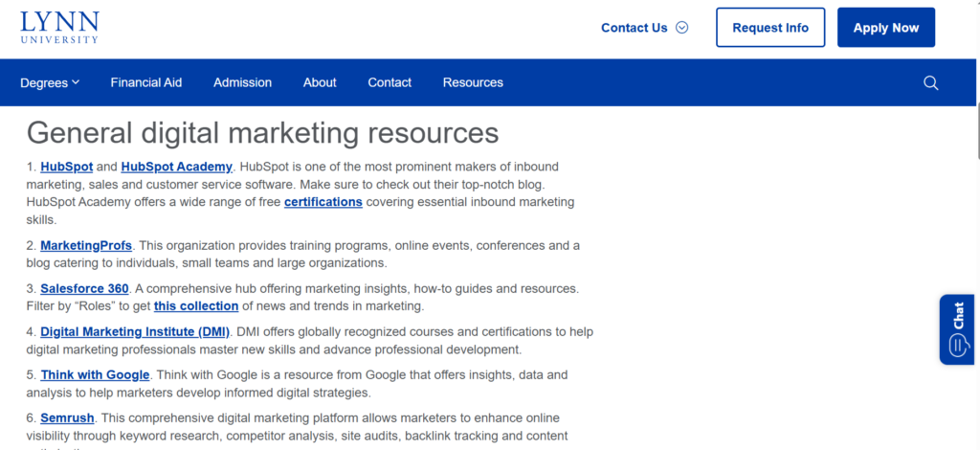Follow the 'this collection' link
This screenshot has width=980, height=450.
coord(196,306)
